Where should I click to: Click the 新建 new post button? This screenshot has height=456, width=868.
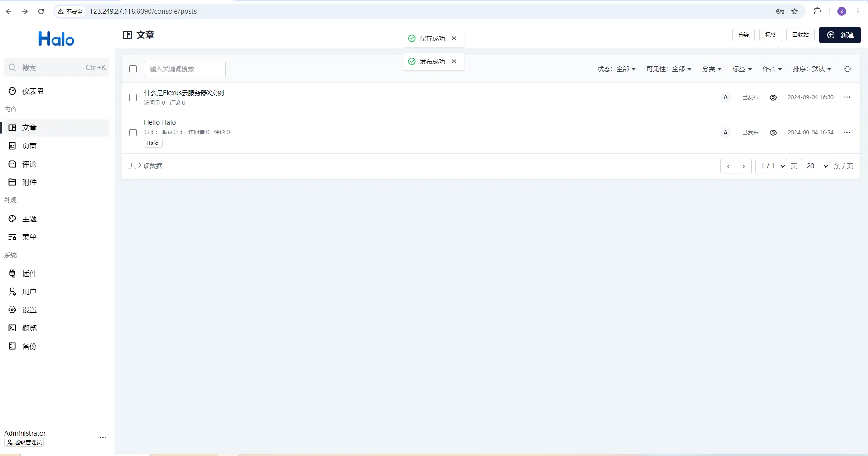(840, 35)
